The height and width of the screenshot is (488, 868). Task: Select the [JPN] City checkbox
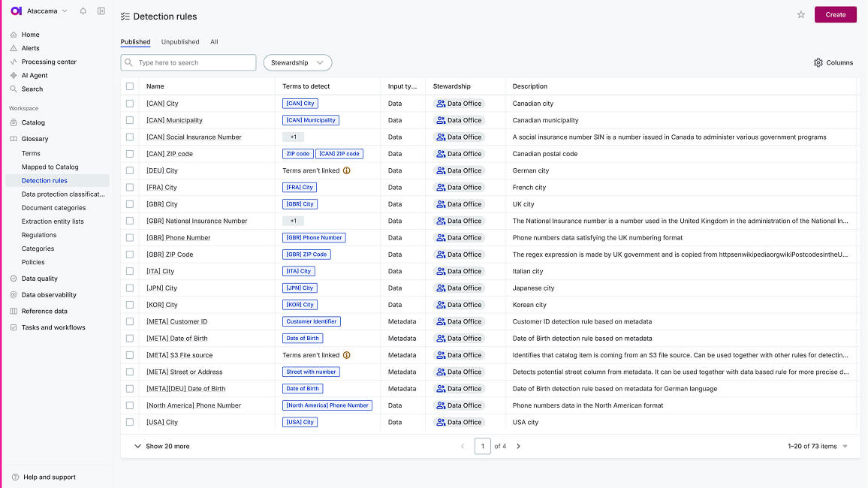point(130,288)
